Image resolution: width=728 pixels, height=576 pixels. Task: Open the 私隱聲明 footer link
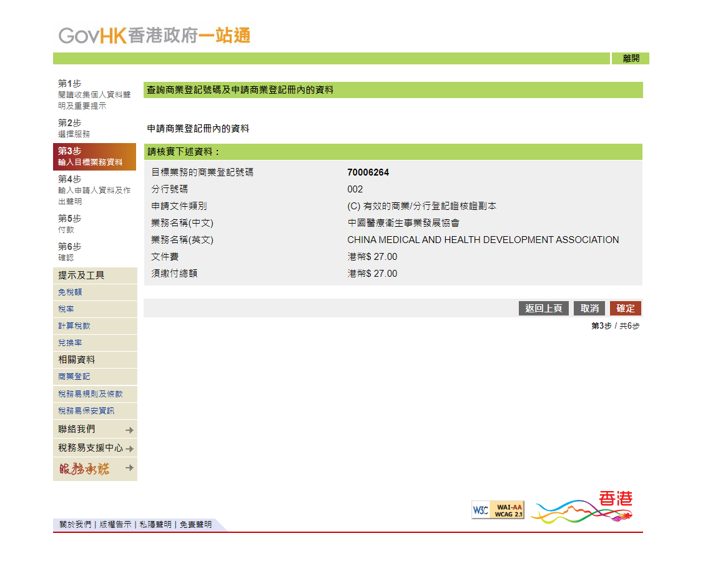(x=155, y=525)
